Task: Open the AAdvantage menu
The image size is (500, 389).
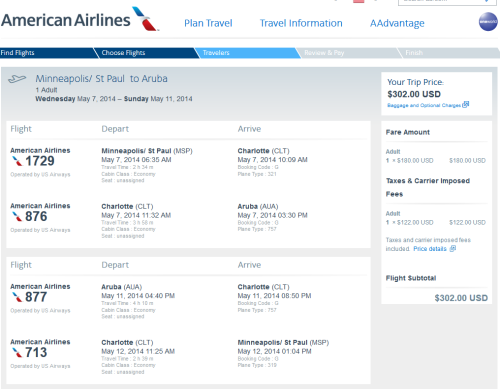Action: [397, 23]
